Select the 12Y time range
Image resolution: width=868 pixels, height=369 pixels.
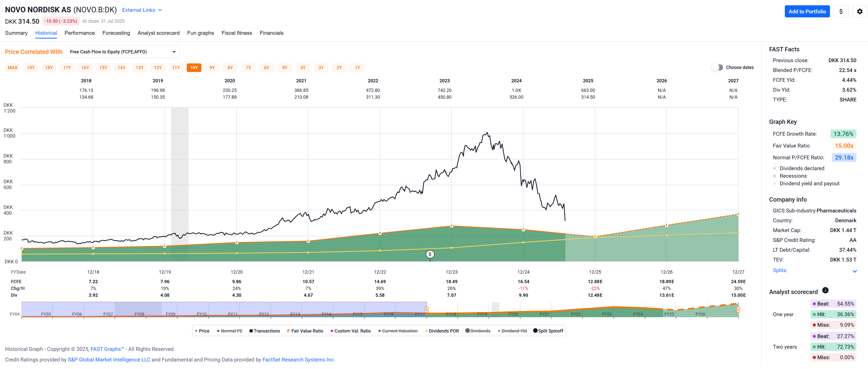(158, 68)
